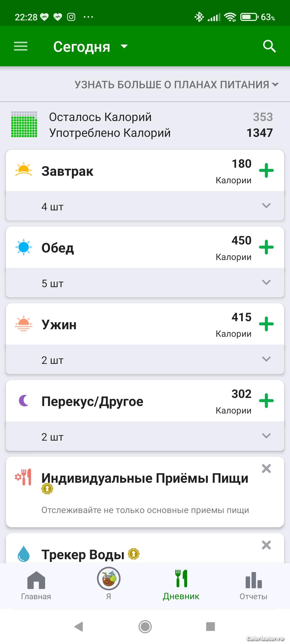Add food to Перекус/Другое with plus icon
This screenshot has height=644, width=290.
(266, 401)
